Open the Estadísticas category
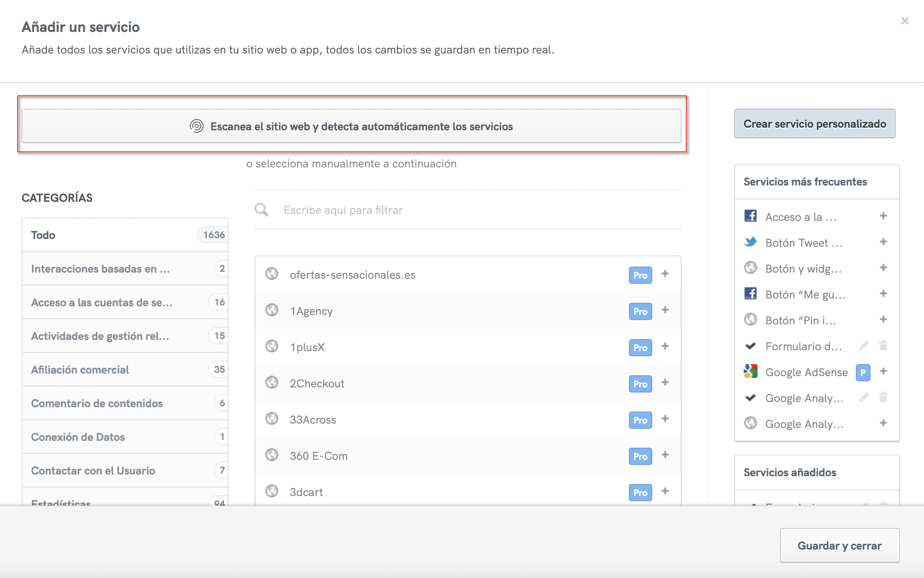Screen dimensions: 924x578 point(60,503)
